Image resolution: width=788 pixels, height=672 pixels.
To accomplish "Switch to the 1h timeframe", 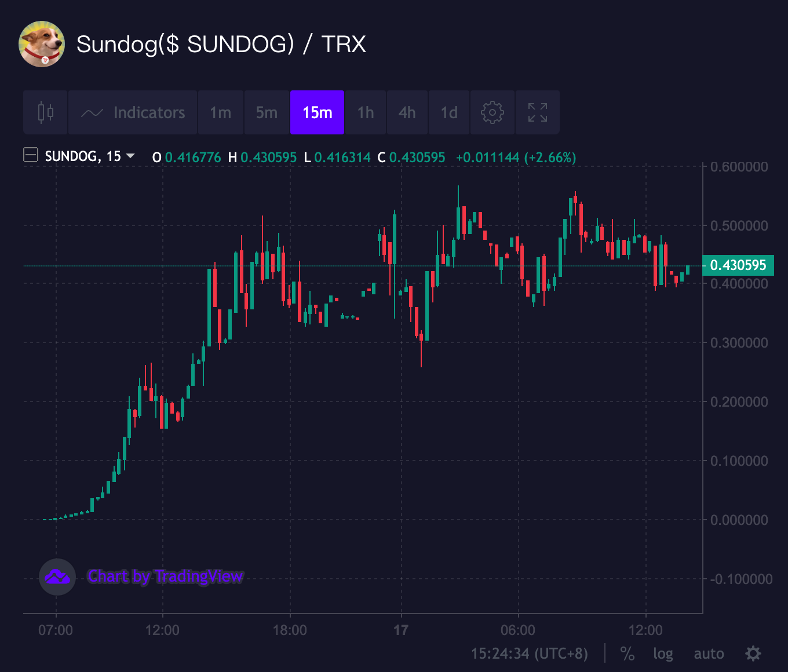I will pyautogui.click(x=366, y=112).
